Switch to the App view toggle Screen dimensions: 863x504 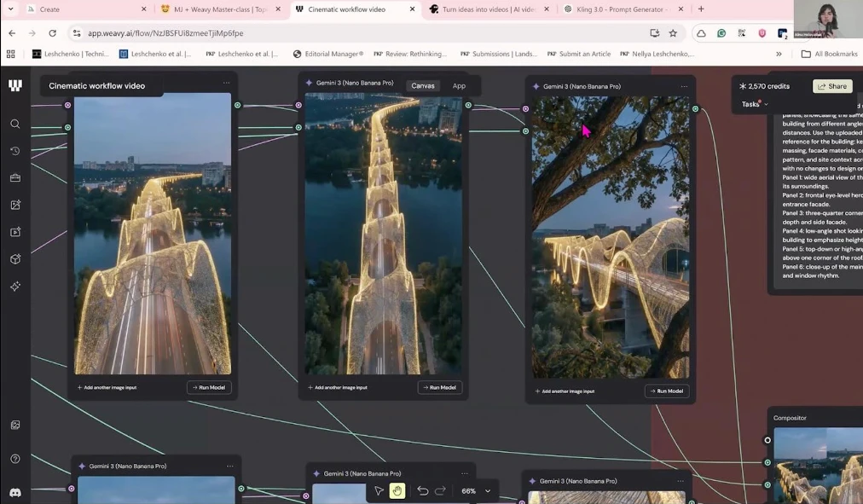(x=459, y=86)
